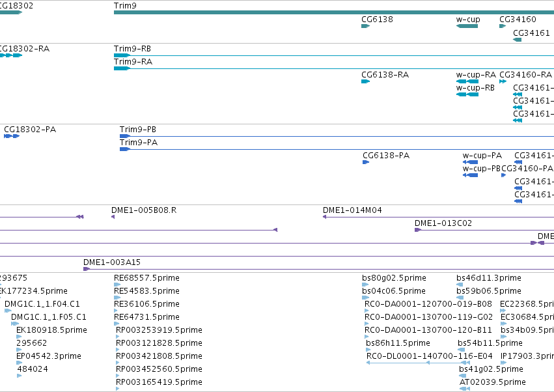Select the DMG1C.1_1.F05.C1 EST label

pos(49,317)
